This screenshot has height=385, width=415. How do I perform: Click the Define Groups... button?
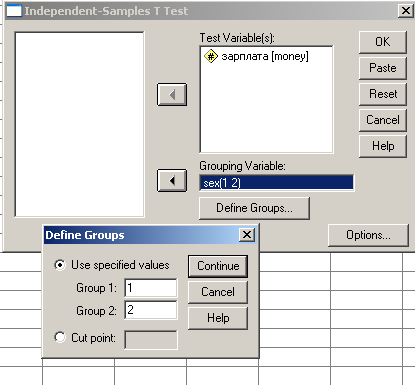click(x=254, y=208)
